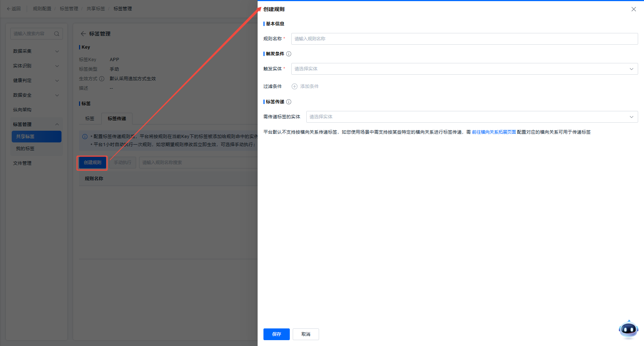This screenshot has width=644, height=346.
Task: Click the back arrow beside 标签管理 title
Action: [x=83, y=34]
